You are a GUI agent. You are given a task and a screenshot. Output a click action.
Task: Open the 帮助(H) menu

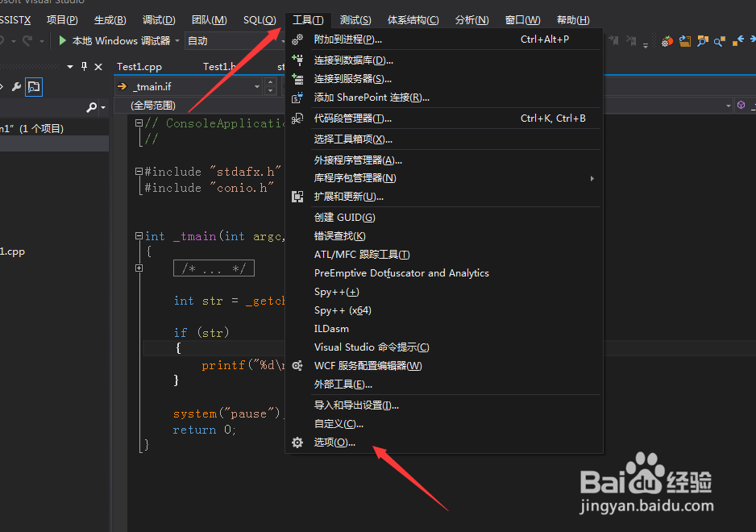click(x=573, y=20)
